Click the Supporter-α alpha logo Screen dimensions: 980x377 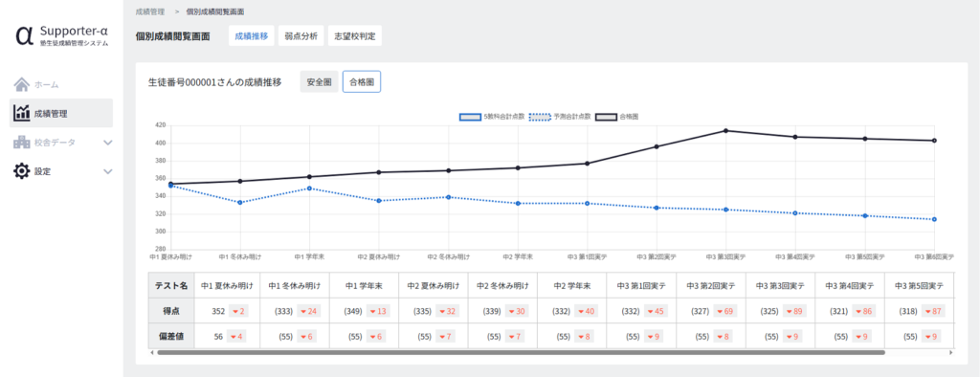click(x=24, y=36)
